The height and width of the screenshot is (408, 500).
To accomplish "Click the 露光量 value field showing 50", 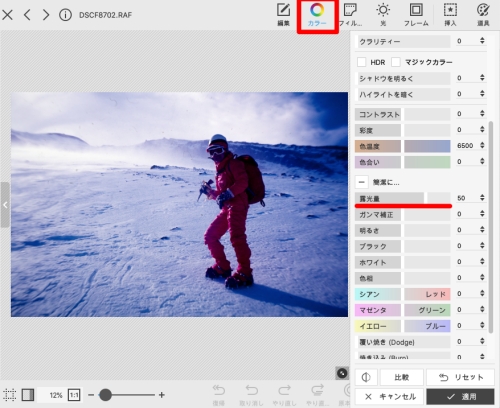I will pyautogui.click(x=465, y=198).
